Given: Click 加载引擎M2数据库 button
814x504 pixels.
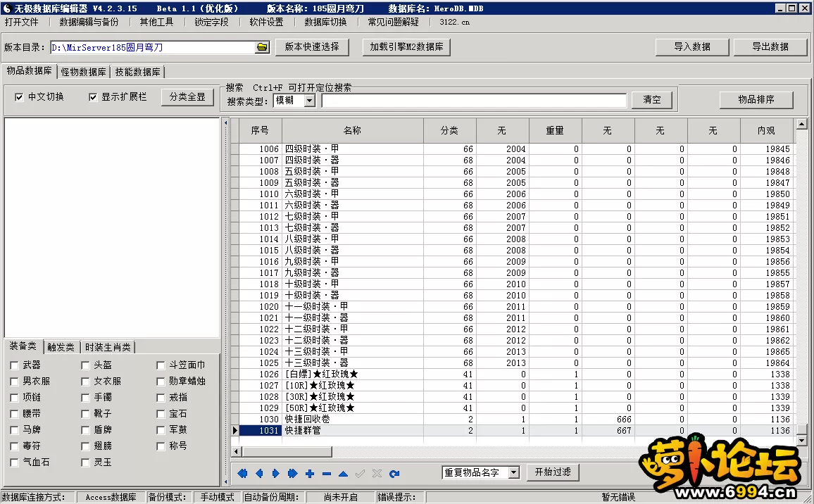Looking at the screenshot, I should click(406, 46).
